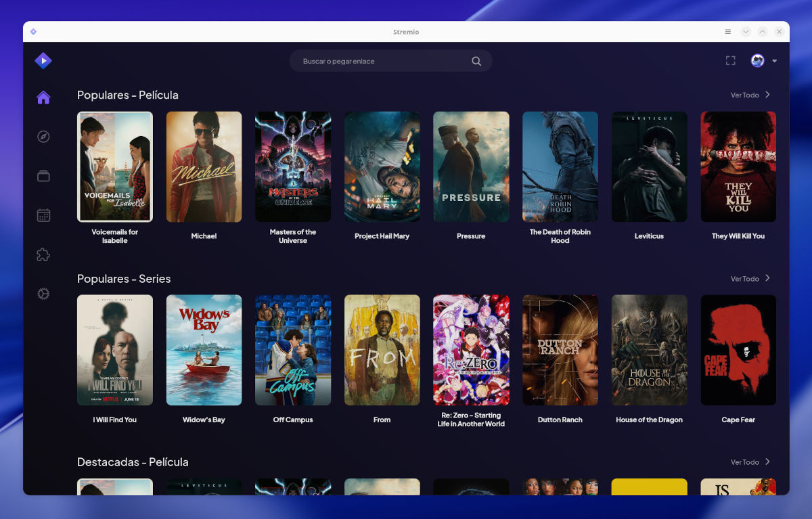Open the Calendar icon in sidebar
The height and width of the screenshot is (519, 812).
(x=43, y=215)
